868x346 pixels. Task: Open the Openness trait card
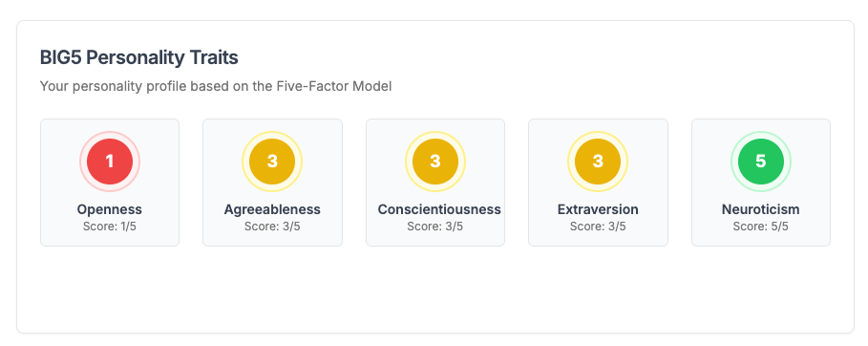110,183
